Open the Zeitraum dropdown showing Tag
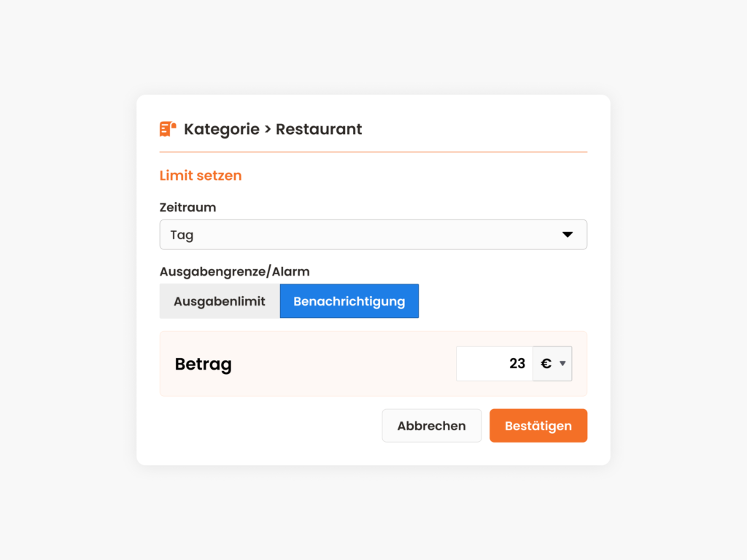Viewport: 747px width, 560px height. click(373, 235)
